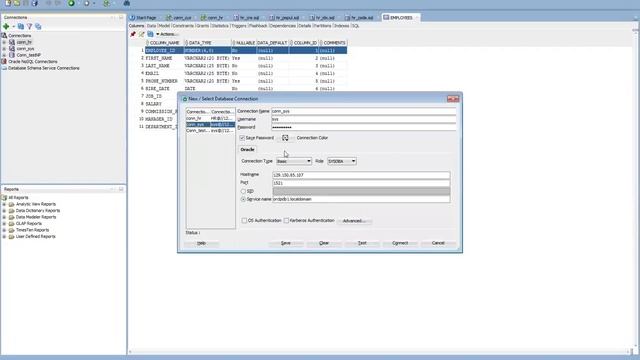Open the Triggers sub-tab

pos(239,26)
